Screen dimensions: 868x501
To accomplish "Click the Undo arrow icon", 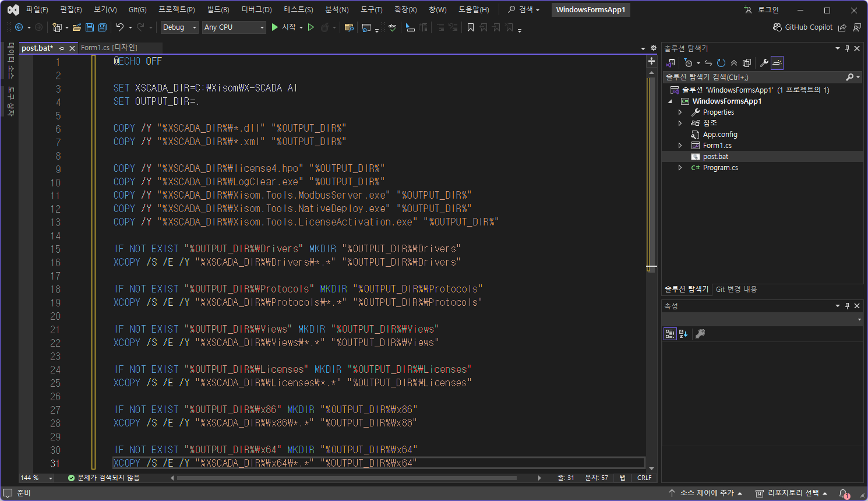I will pos(119,27).
